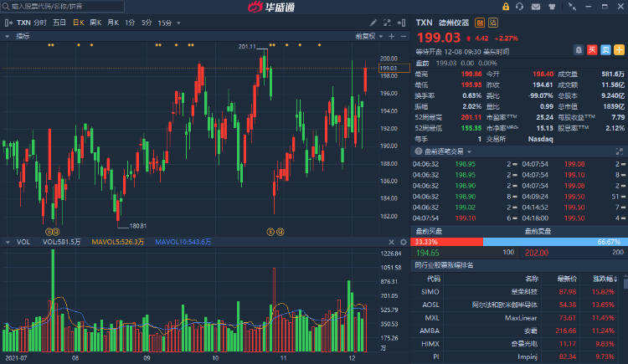Contact customer service via headset icon
The width and height of the screenshot is (628, 364).
pos(519,7)
